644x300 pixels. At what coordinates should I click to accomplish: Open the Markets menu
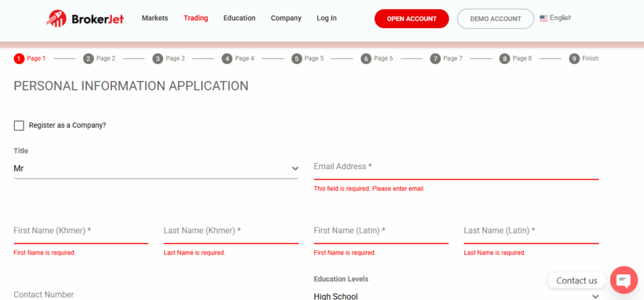[155, 18]
